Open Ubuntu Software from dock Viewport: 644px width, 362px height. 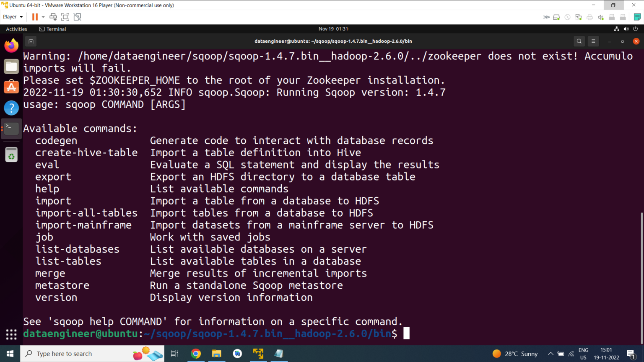[11, 87]
